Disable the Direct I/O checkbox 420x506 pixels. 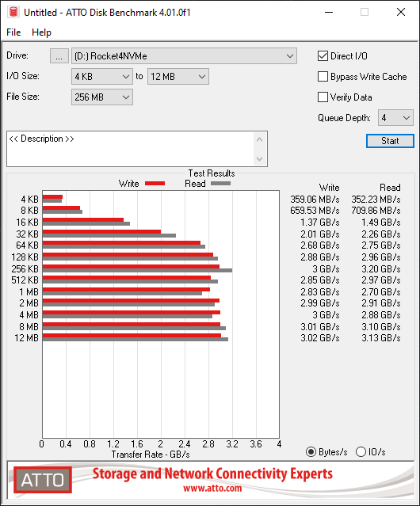323,56
